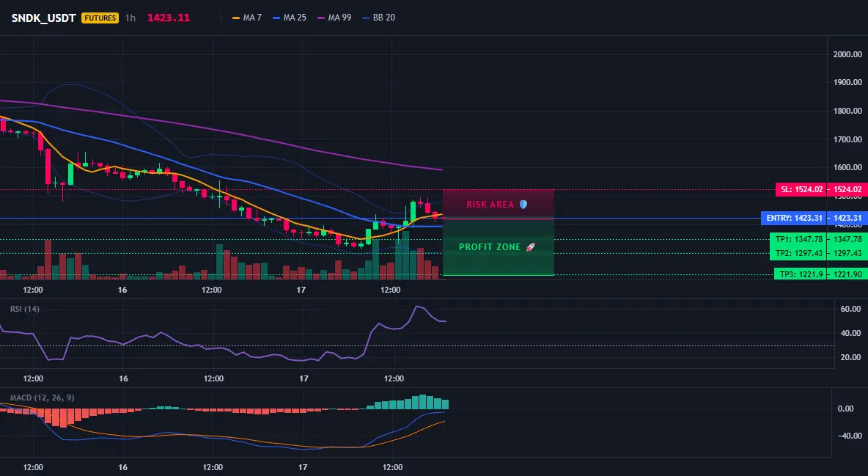Click the 16 date label on price chart
868x476 pixels.
tap(122, 290)
